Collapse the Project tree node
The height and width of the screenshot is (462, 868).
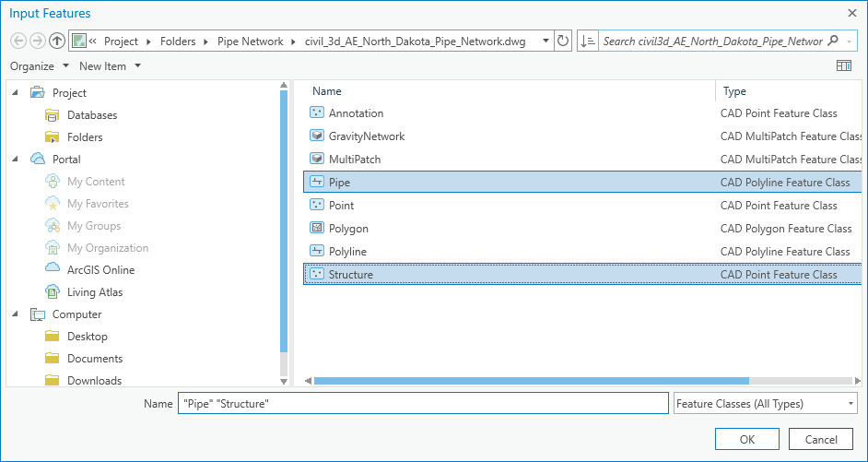click(16, 93)
